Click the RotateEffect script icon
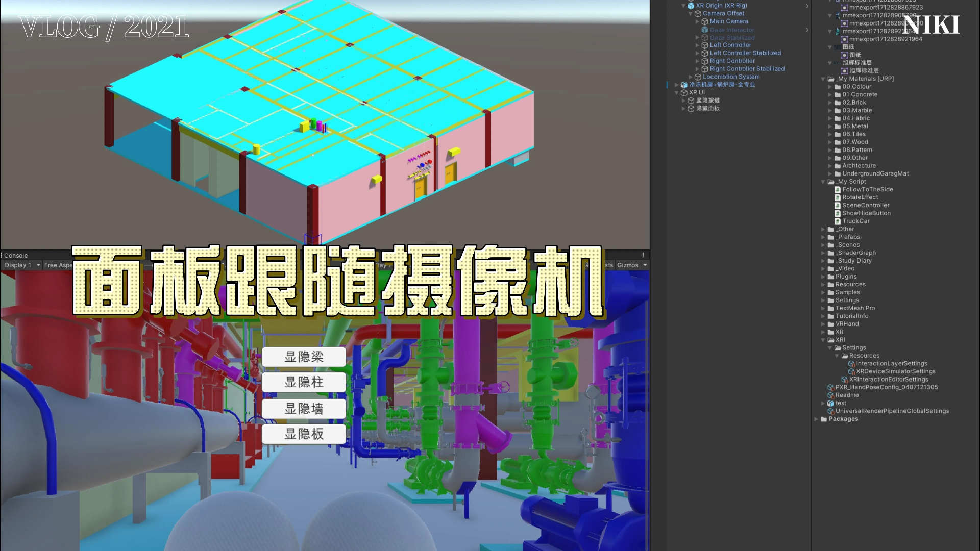This screenshot has height=551, width=980. (838, 197)
